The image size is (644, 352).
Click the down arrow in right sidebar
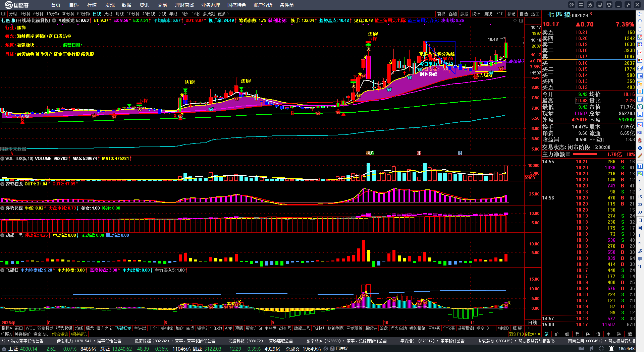[x=640, y=30]
